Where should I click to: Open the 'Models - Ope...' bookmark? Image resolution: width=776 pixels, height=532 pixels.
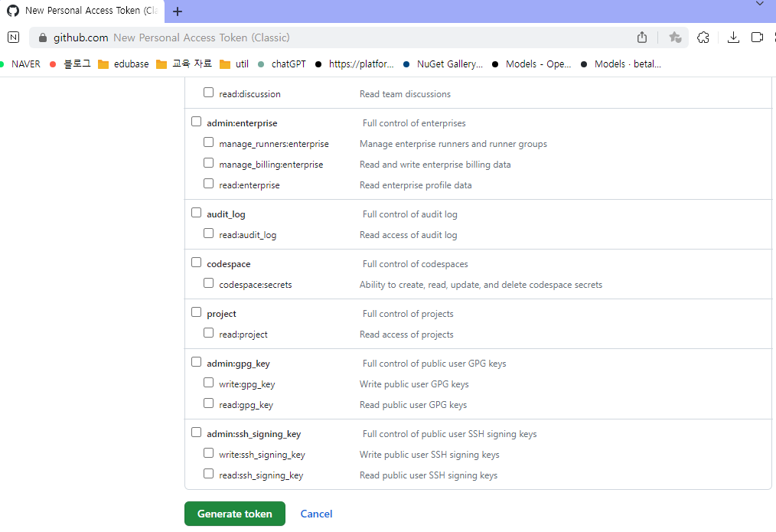tap(531, 64)
